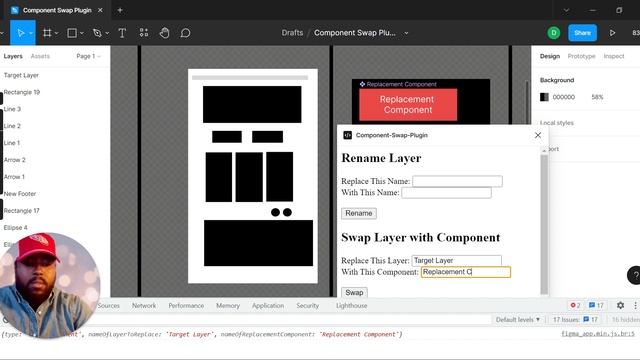Screen dimensions: 640x360
Task: Open the Resources components tool
Action: [x=144, y=33]
